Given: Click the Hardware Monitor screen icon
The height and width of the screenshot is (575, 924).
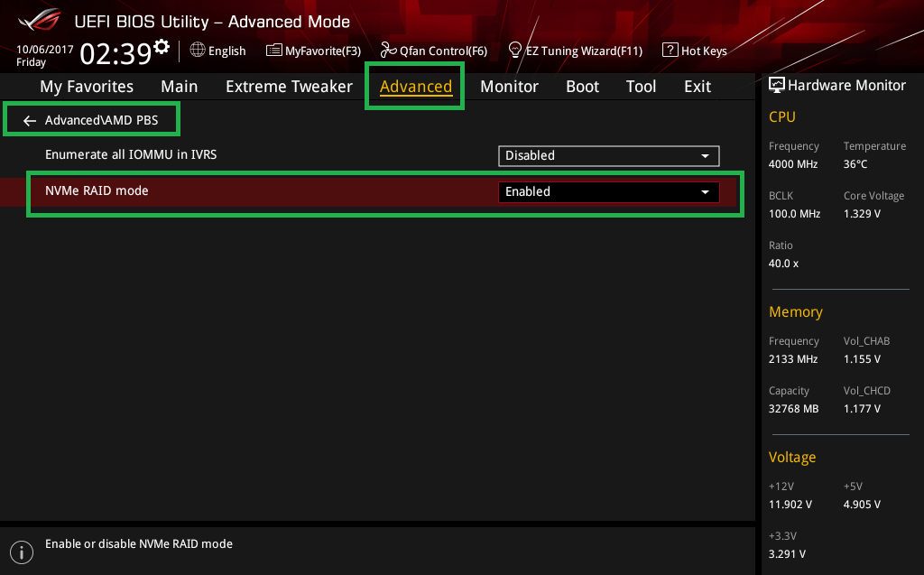Looking at the screenshot, I should pos(777,86).
